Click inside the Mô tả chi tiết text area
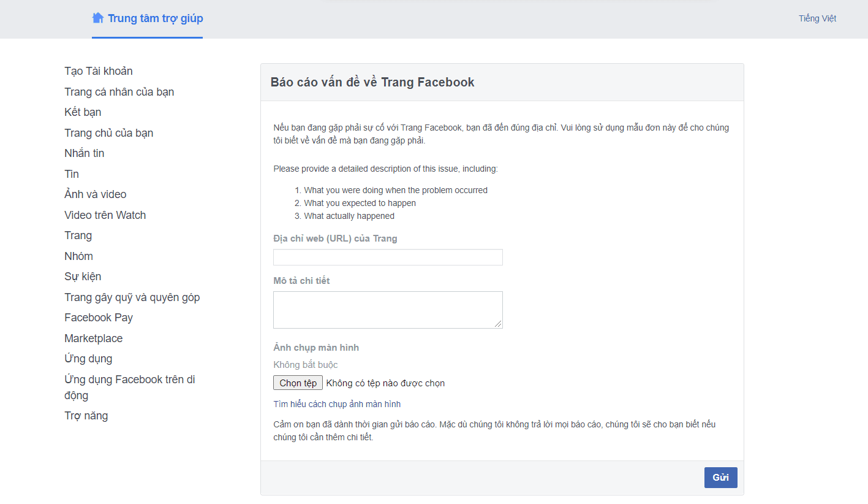 coord(387,308)
